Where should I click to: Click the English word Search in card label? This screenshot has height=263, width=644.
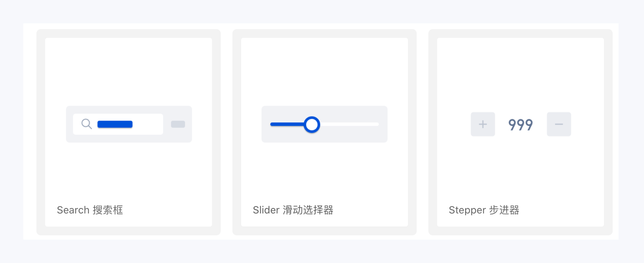73,210
